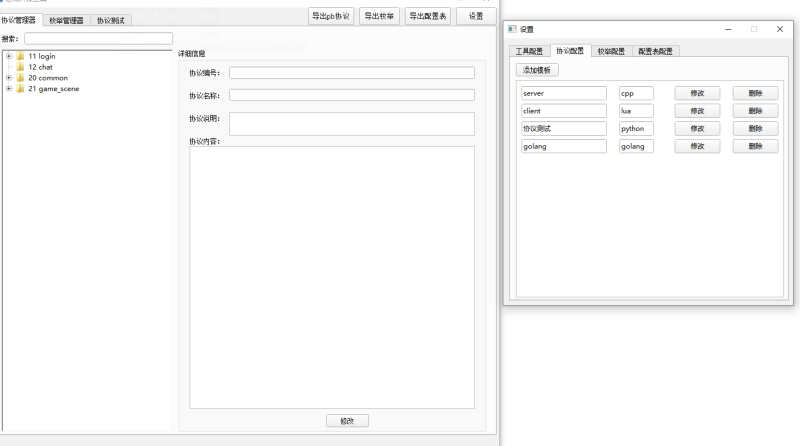Expand the 21 game_scene tree node
The image size is (800, 446).
click(8, 89)
